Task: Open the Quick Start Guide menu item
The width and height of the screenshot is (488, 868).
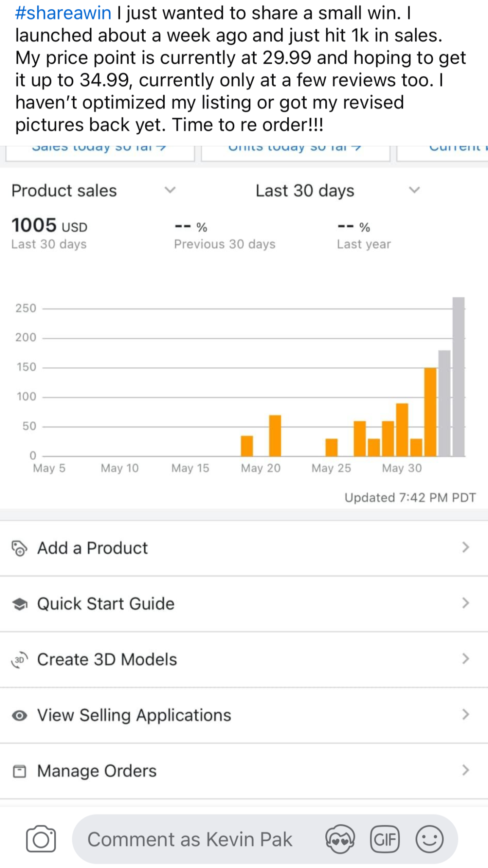Action: tap(106, 604)
